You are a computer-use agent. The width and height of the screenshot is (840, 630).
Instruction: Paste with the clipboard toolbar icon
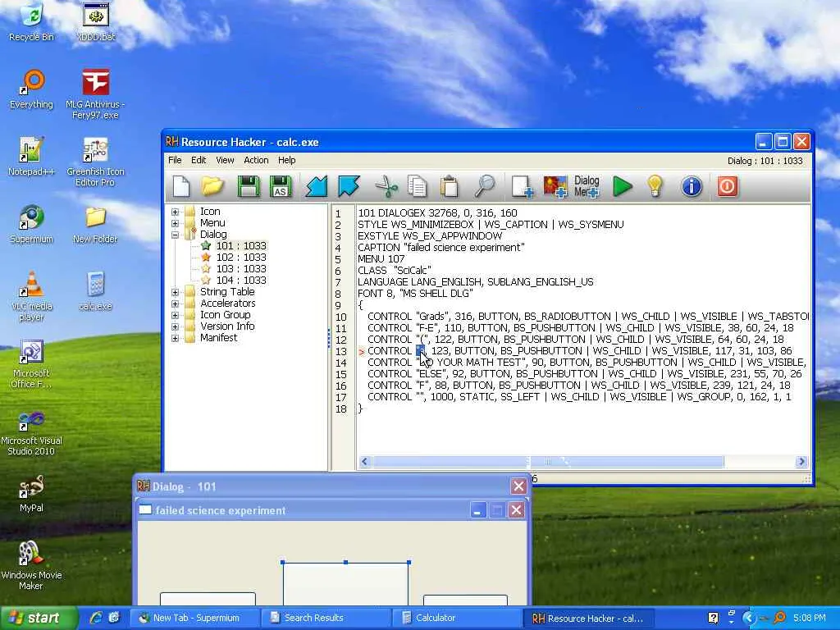(449, 186)
